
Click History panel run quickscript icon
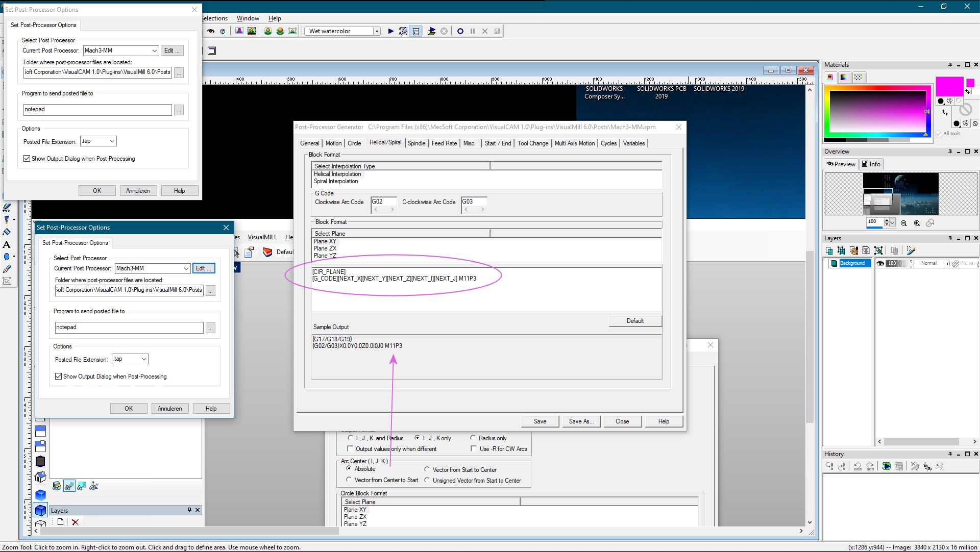887,466
